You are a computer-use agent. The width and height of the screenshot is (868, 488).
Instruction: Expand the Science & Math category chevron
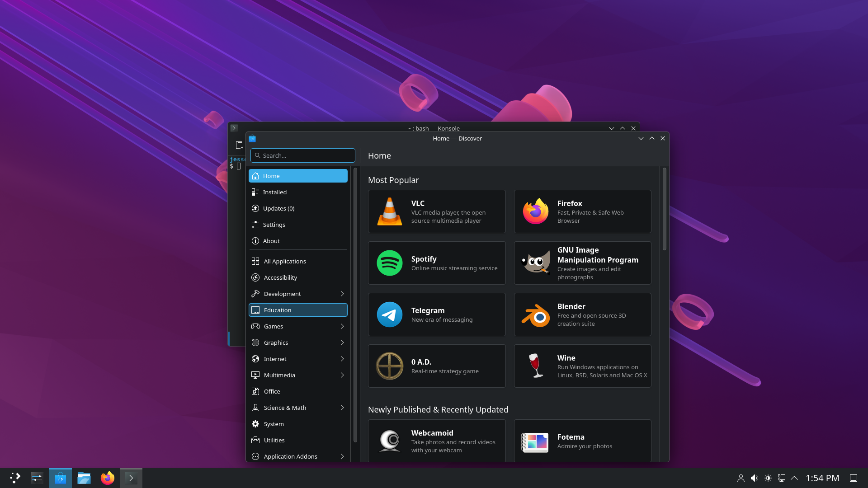[x=342, y=408]
